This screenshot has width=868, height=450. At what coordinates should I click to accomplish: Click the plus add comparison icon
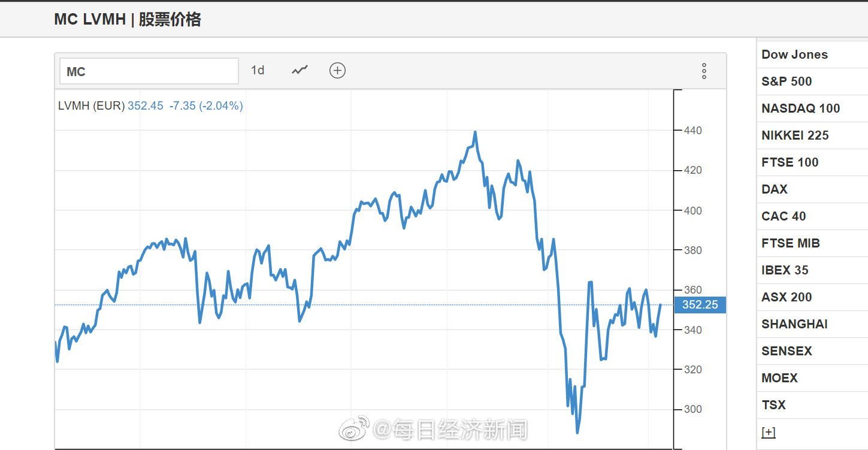[337, 71]
